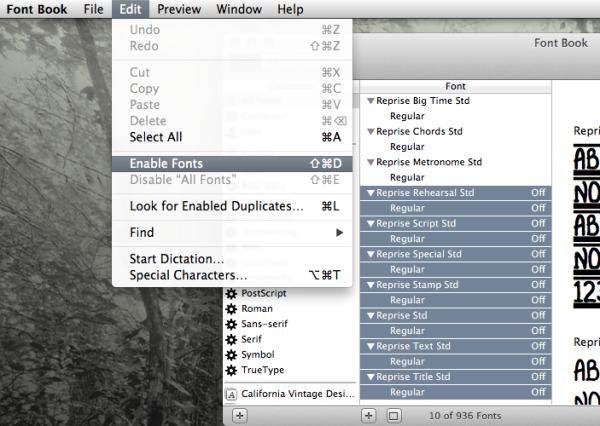This screenshot has height=426, width=600.
Task: Select Regular under Reprise Metronome Std
Action: [x=455, y=177]
